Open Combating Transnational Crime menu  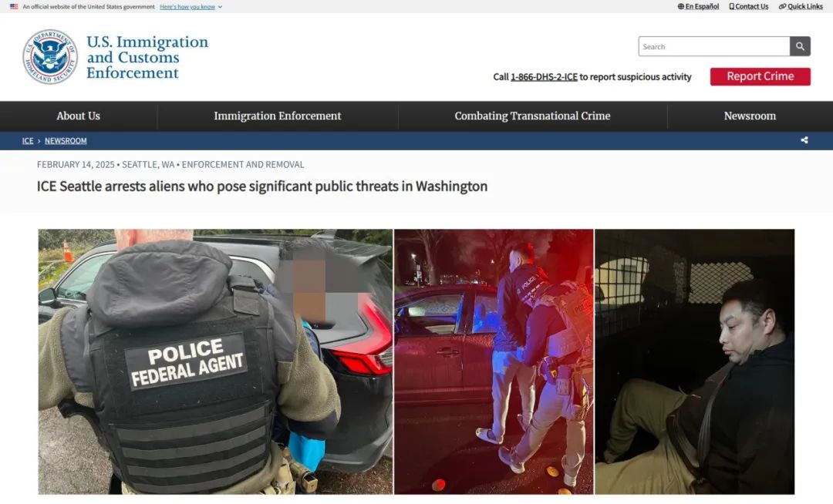[532, 116]
